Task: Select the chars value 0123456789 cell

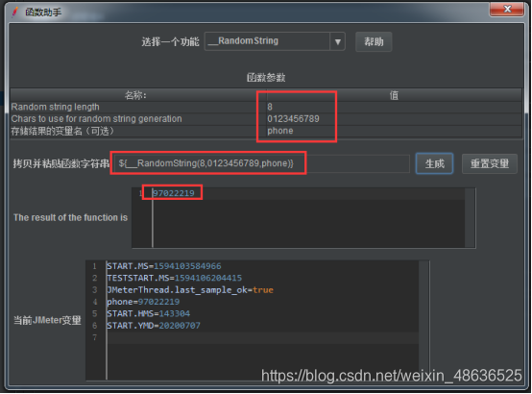Action: pos(394,119)
